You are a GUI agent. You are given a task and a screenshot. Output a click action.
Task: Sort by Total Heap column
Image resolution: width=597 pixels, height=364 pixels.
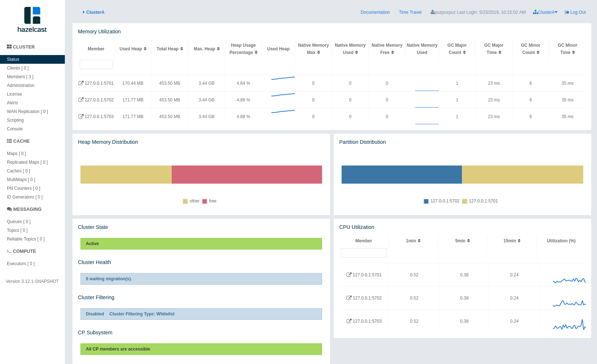181,49
